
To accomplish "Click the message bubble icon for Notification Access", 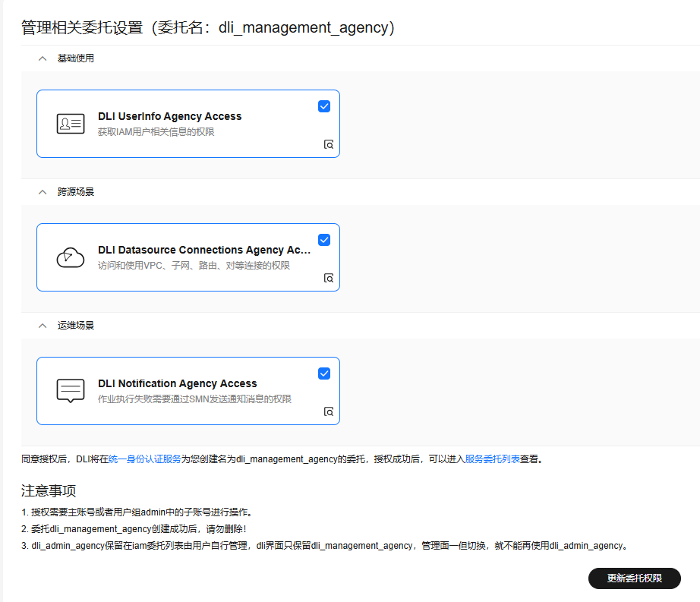I will [71, 391].
